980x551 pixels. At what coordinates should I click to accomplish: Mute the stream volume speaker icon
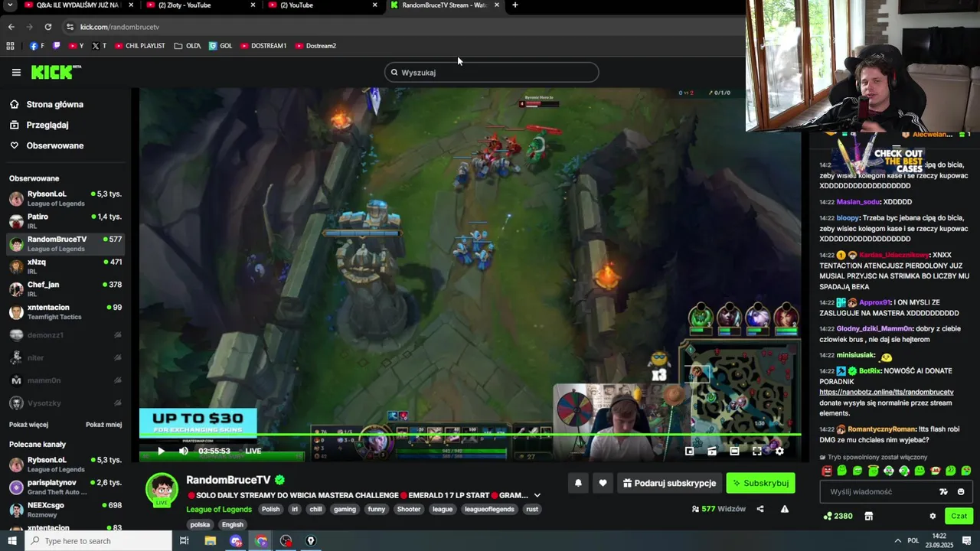point(184,451)
